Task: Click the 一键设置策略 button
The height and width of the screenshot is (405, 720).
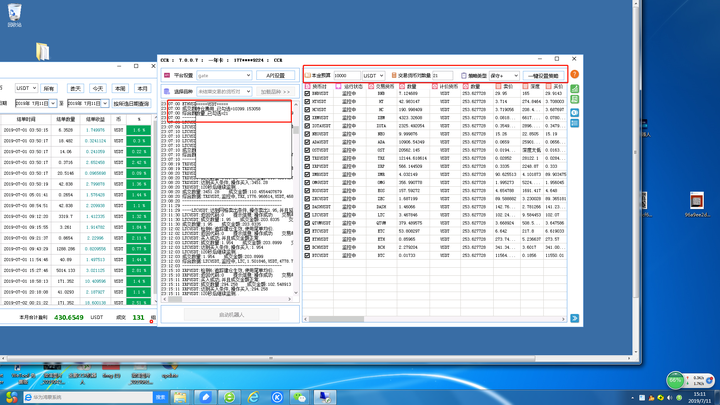Action: [543, 75]
